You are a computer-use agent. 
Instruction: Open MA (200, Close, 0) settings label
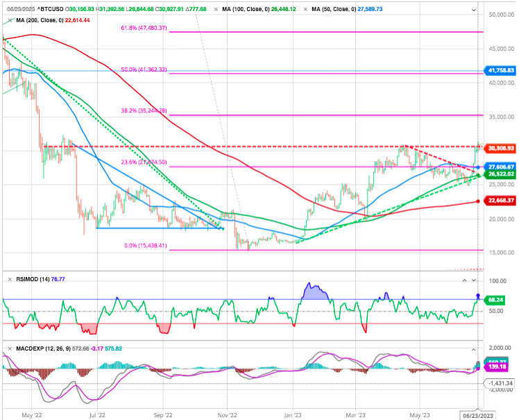[x=40, y=20]
